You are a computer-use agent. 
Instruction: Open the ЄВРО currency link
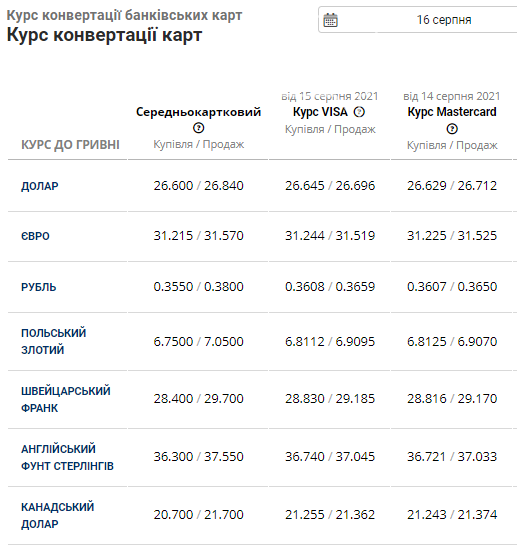[35, 236]
